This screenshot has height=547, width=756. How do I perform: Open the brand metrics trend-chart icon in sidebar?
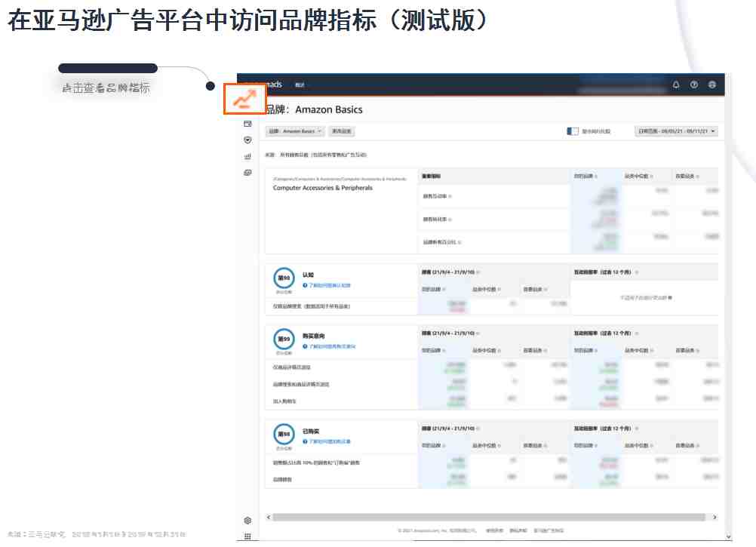click(x=245, y=99)
